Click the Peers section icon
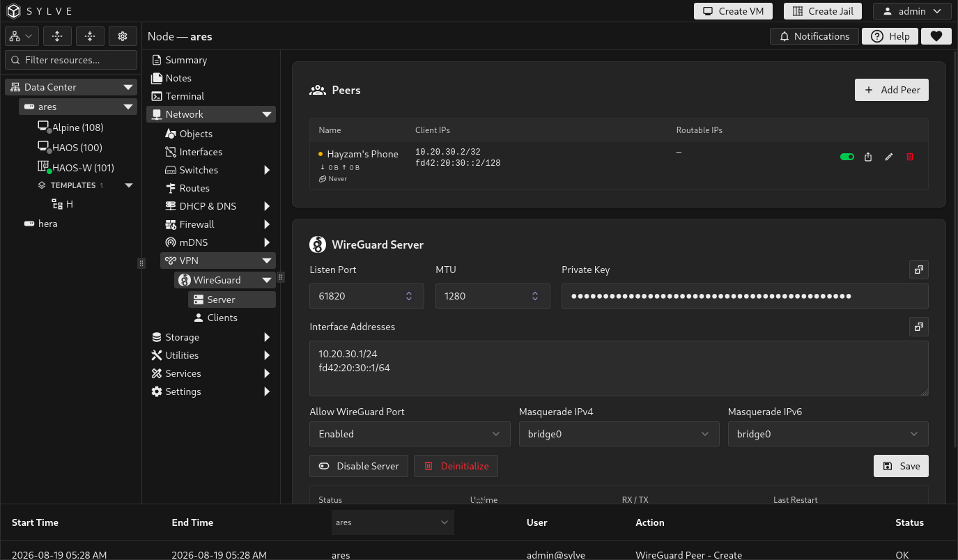 [x=318, y=90]
